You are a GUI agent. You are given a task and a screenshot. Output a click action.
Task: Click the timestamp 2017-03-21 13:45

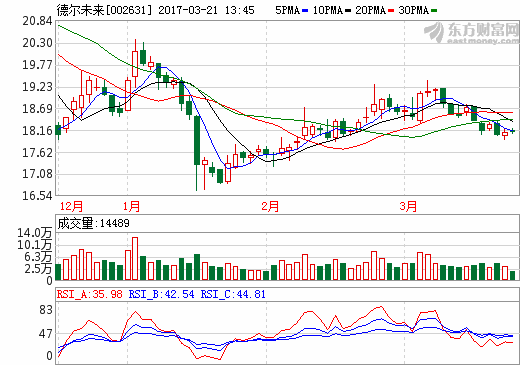[x=206, y=10]
